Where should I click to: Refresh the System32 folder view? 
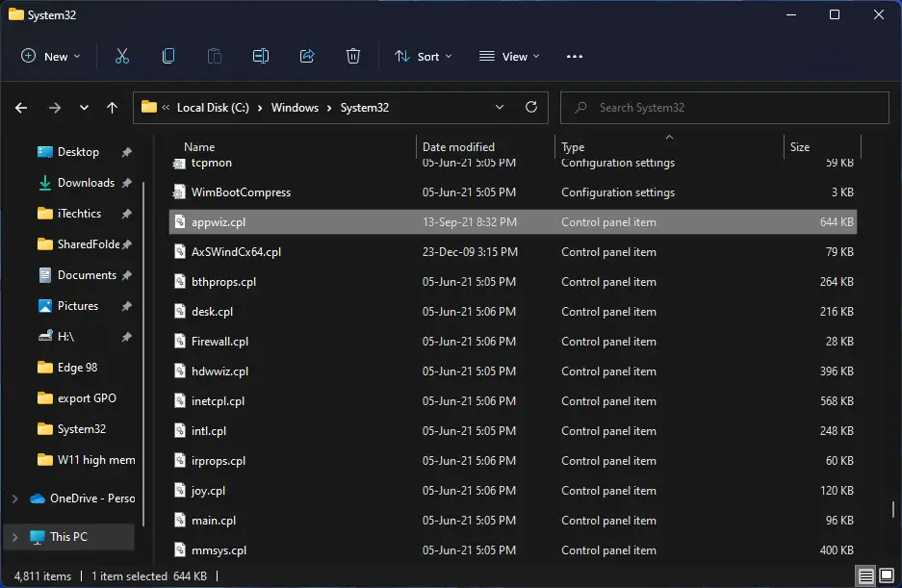(x=531, y=107)
